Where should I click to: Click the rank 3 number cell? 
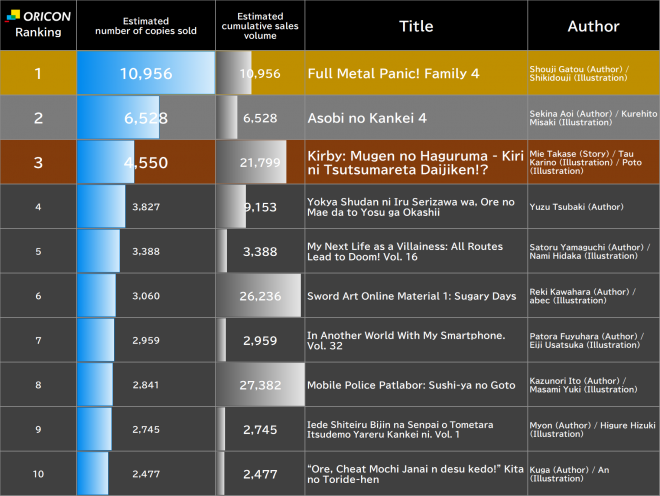click(x=38, y=162)
